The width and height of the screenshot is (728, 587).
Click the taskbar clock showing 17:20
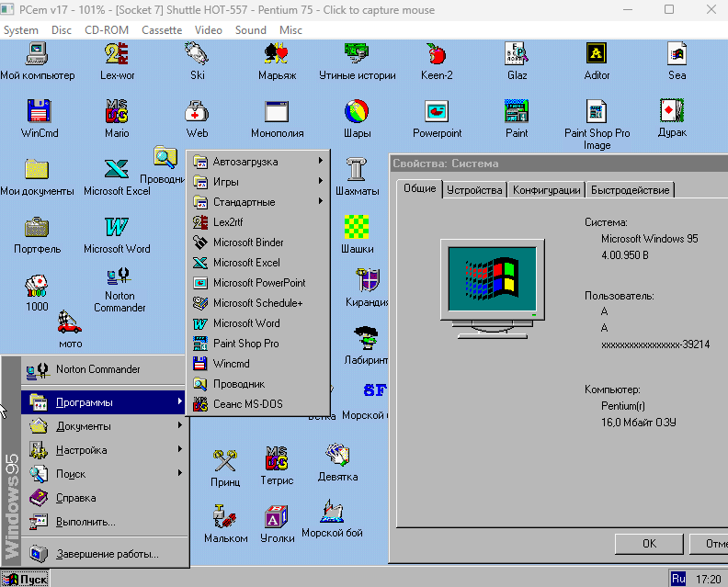click(x=709, y=579)
